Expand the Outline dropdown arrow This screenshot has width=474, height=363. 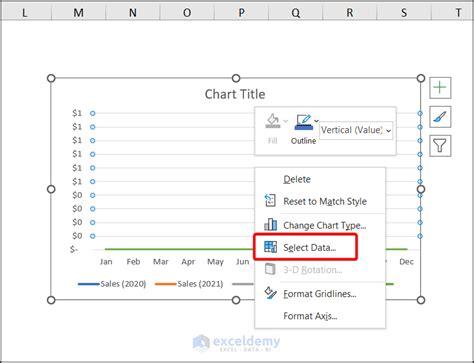[x=316, y=121]
